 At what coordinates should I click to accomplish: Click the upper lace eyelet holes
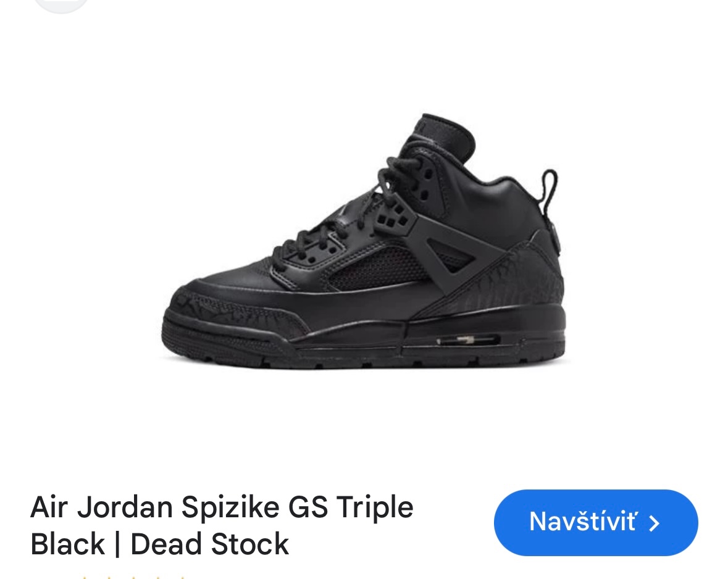click(x=425, y=183)
